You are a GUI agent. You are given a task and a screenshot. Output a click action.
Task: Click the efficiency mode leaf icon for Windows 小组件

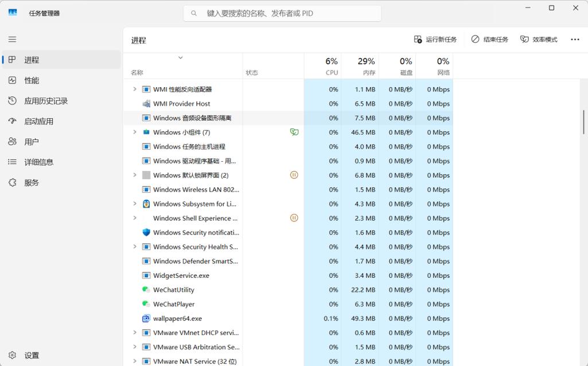pos(294,132)
